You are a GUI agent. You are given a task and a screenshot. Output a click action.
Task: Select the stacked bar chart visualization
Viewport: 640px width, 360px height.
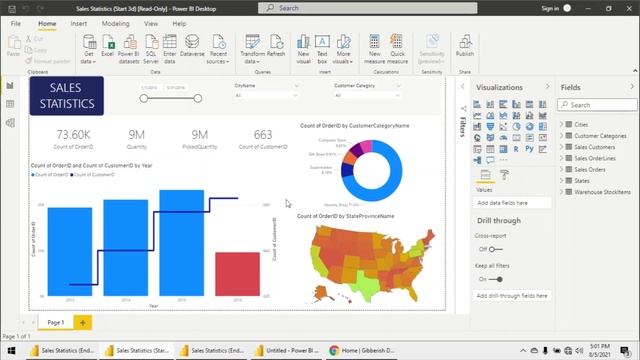477,104
